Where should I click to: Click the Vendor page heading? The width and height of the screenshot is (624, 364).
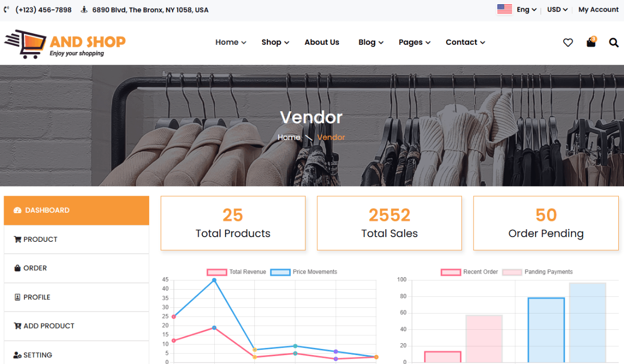[x=311, y=118]
